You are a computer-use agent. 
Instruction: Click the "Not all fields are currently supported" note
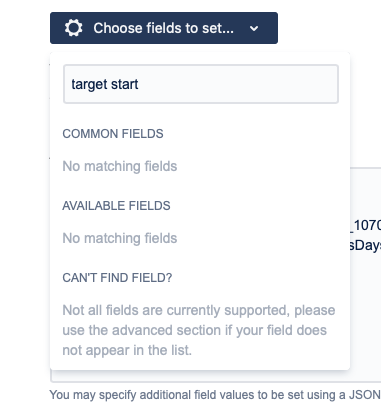pos(199,330)
